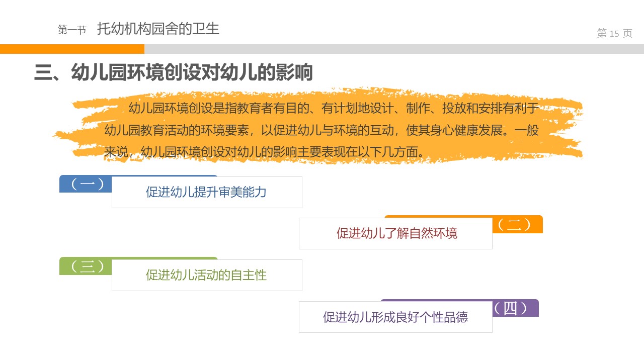The width and height of the screenshot is (644, 362).
Task: Click the '第一节' section label in header
Action: point(72,30)
